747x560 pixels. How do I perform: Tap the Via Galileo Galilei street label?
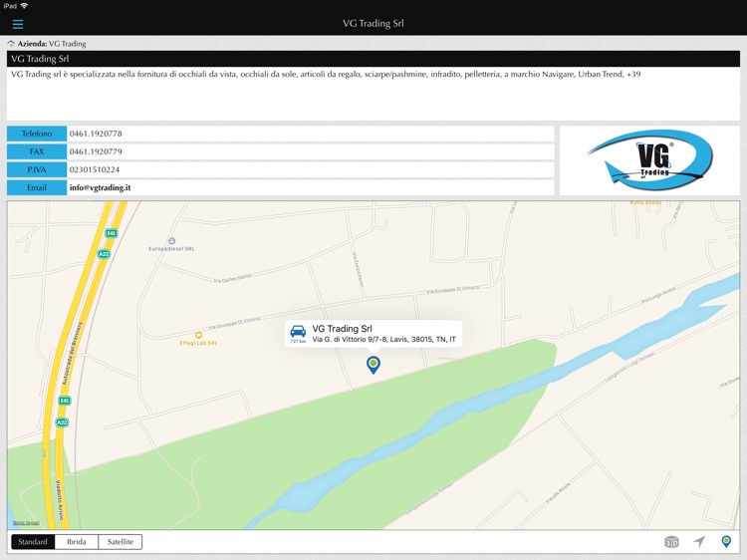tap(232, 278)
